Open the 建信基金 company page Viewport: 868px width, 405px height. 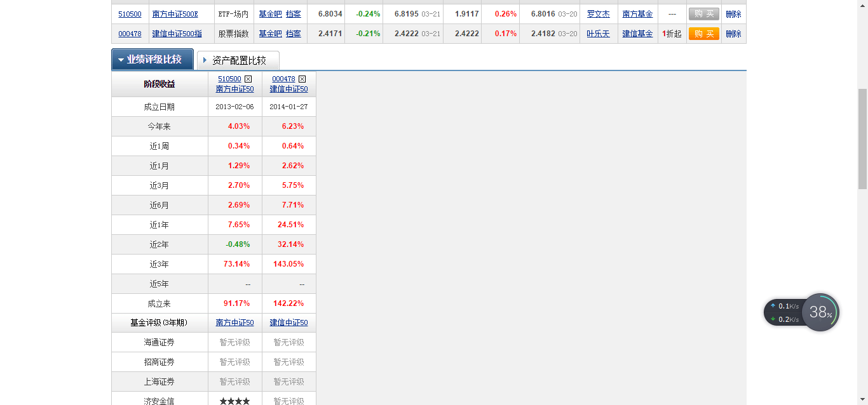coord(637,34)
